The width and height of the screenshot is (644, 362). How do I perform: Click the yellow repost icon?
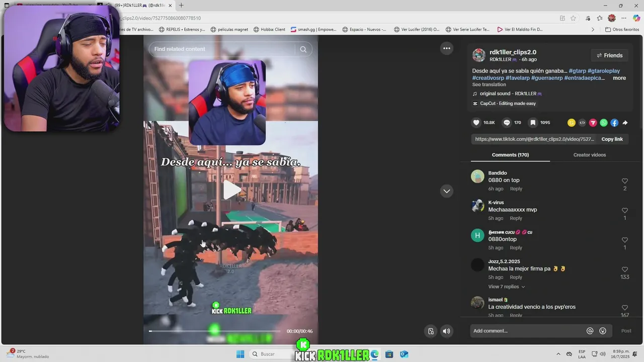click(x=571, y=123)
